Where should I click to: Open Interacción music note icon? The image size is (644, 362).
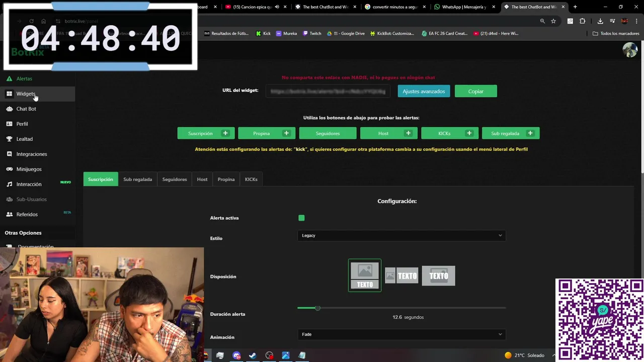(x=9, y=184)
